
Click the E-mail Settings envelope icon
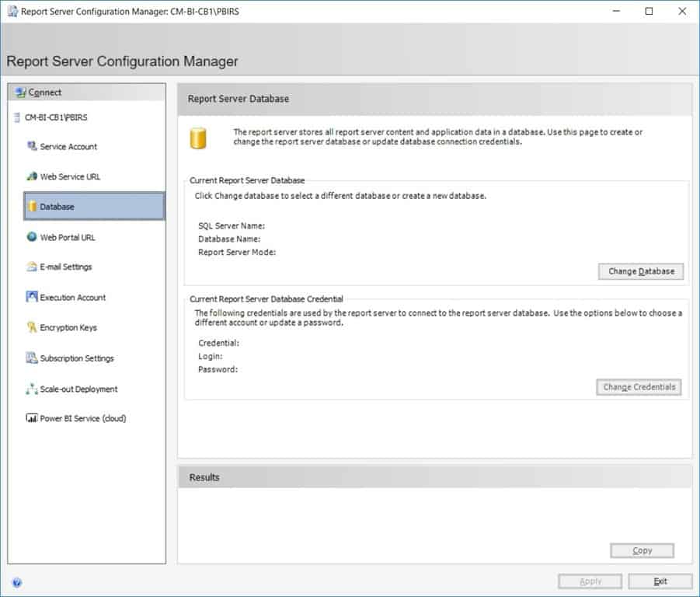32,267
